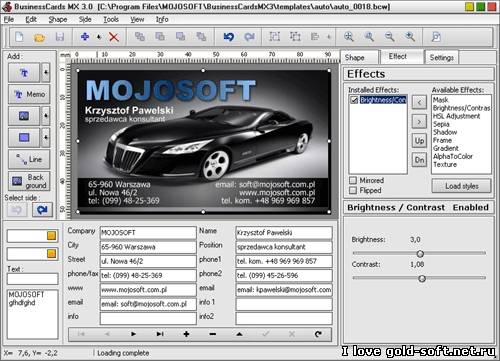500x361 pixels.
Task: Click the Company input field
Action: pyautogui.click(x=148, y=233)
